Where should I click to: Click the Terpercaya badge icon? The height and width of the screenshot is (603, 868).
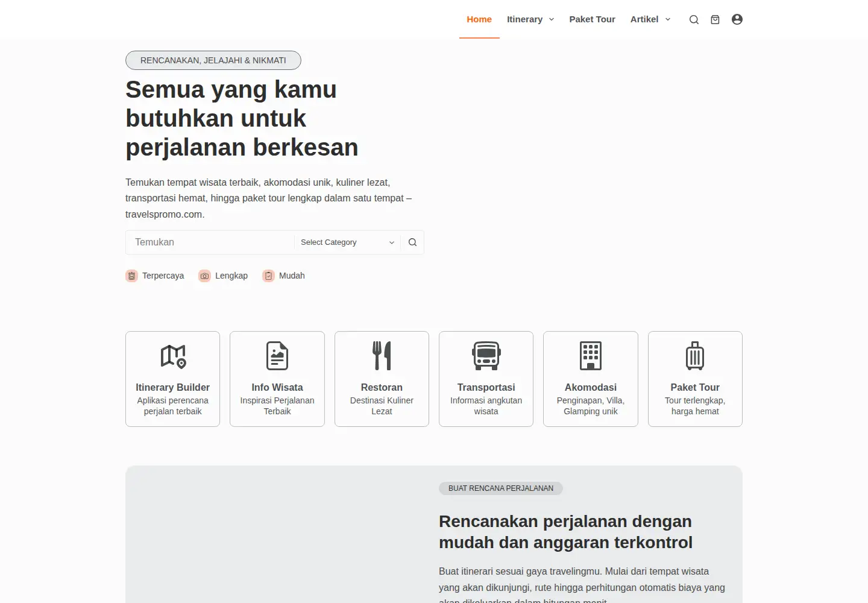[131, 276]
